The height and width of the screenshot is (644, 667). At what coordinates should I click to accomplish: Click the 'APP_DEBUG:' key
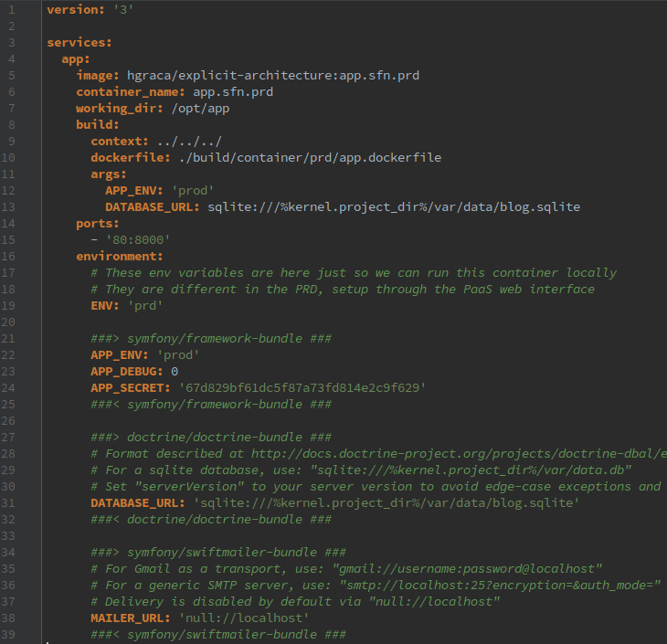[126, 372]
